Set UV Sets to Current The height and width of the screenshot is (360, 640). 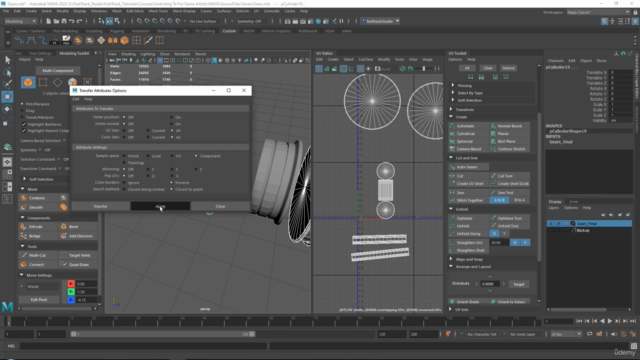point(148,131)
